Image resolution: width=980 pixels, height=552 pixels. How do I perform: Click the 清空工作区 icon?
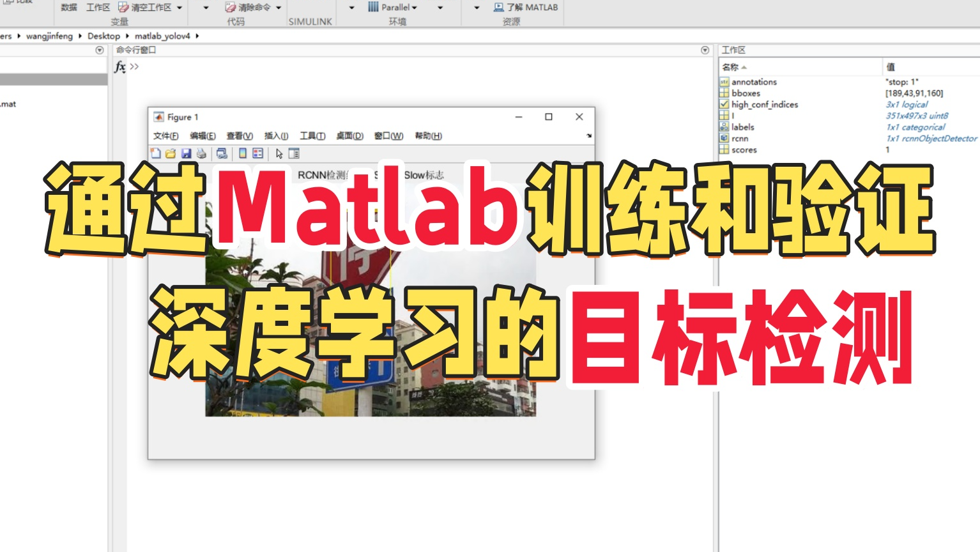tap(123, 7)
